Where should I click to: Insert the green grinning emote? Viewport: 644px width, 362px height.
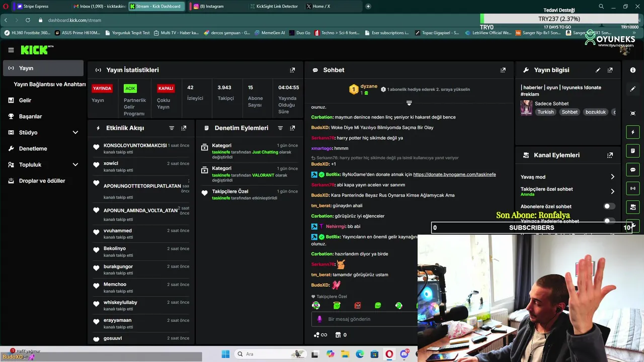tap(378, 305)
